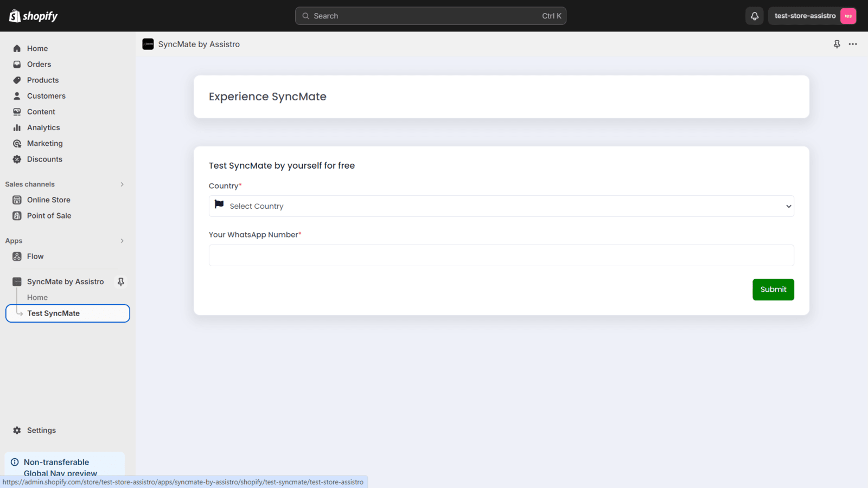This screenshot has width=868, height=488.
Task: Pin the app from the top header
Action: pyautogui.click(x=837, y=44)
